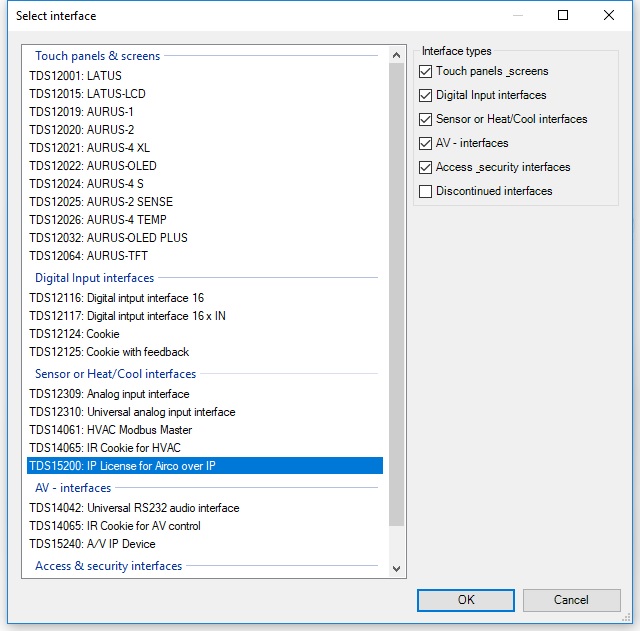Viewport: 640px width, 631px height.
Task: Click the OK button
Action: point(465,600)
